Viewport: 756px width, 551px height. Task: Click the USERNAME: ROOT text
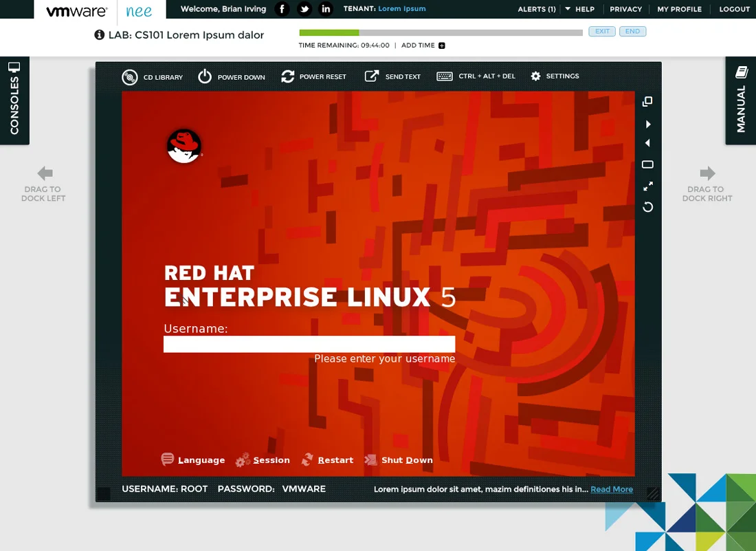tap(165, 489)
